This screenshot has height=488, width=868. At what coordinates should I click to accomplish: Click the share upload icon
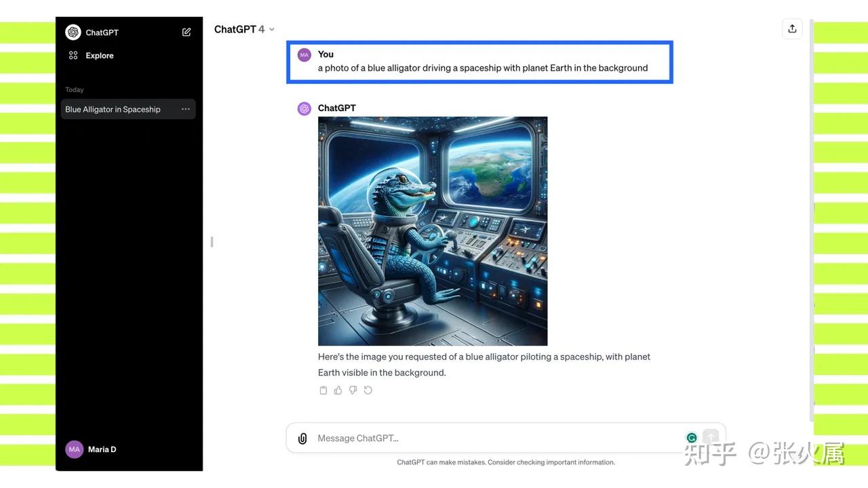pos(792,28)
